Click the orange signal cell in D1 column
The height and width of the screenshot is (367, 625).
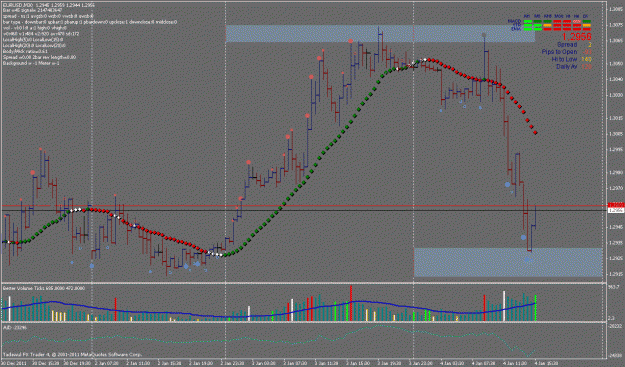pos(587,25)
